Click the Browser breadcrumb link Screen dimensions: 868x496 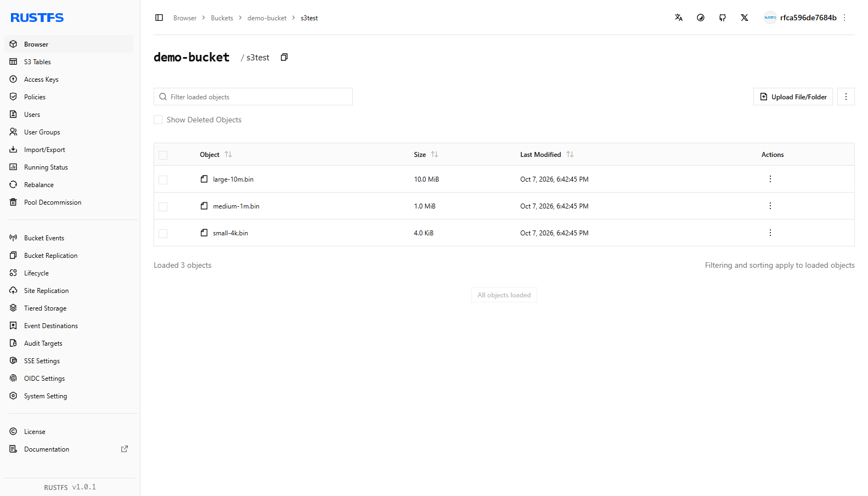(x=185, y=18)
